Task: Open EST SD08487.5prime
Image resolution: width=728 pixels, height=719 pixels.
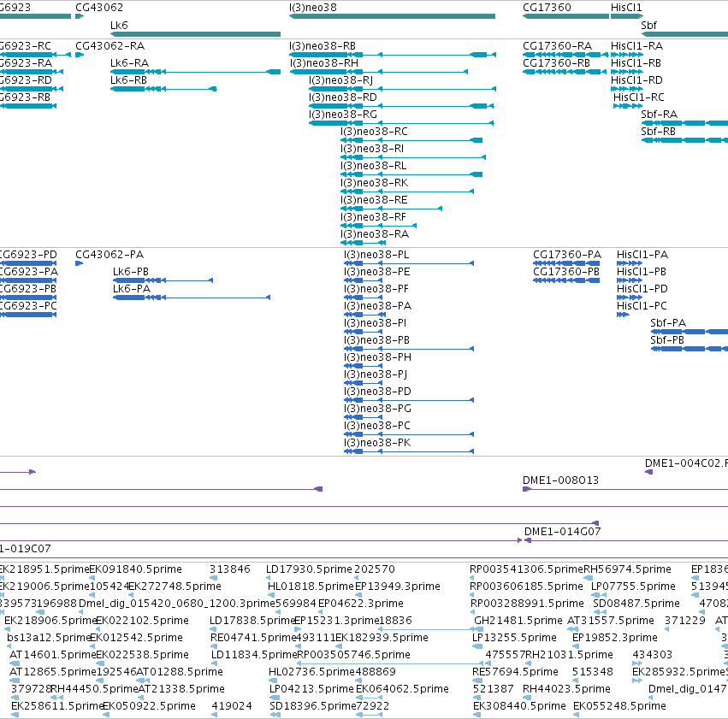Action: tap(636, 604)
